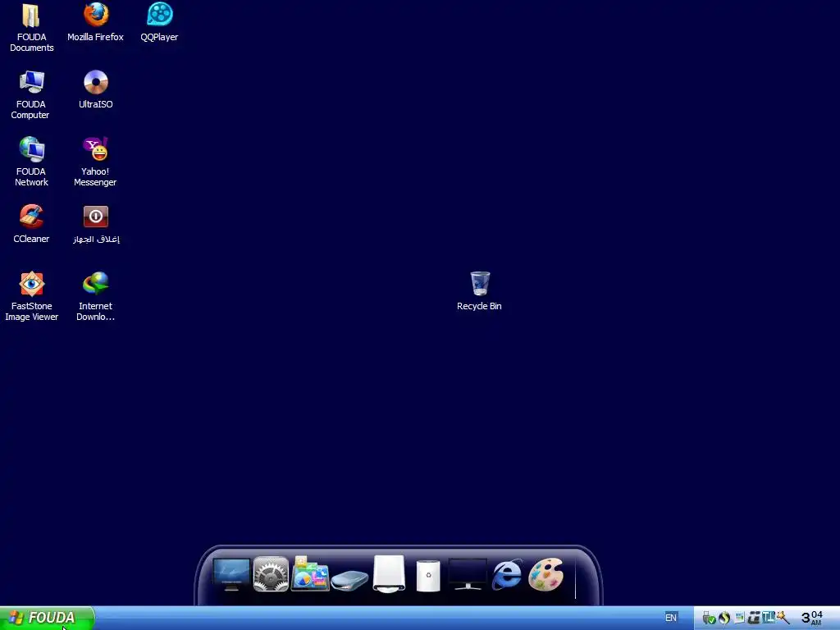The width and height of the screenshot is (840, 630).
Task: Click the Safely Remove Hardware tray icon
Action: 709,618
